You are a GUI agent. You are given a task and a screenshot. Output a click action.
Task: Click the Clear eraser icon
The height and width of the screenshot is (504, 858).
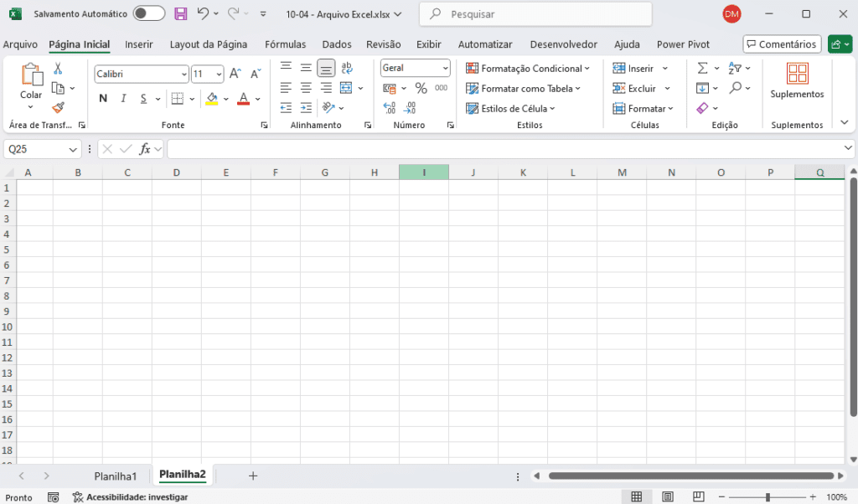(702, 108)
